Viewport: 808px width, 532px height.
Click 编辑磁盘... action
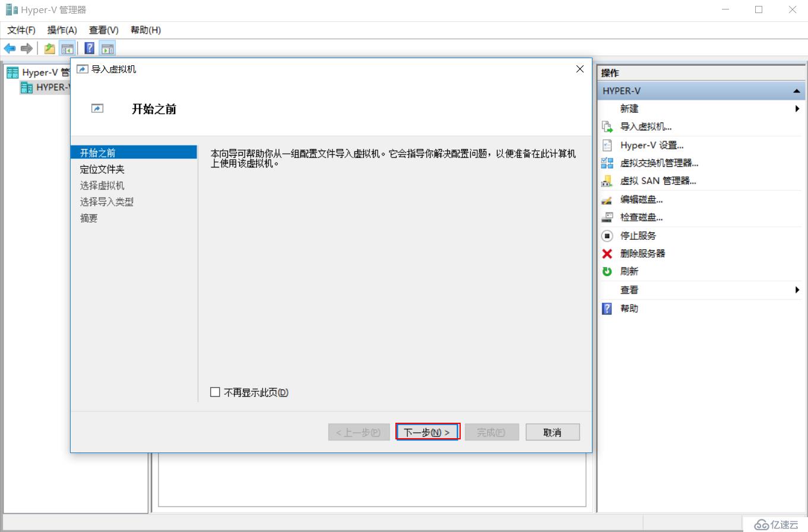pyautogui.click(x=642, y=199)
